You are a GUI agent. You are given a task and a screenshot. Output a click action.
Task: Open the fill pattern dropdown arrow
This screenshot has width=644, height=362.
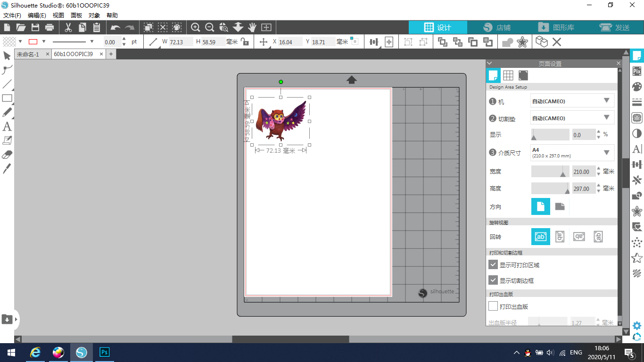[20, 41]
